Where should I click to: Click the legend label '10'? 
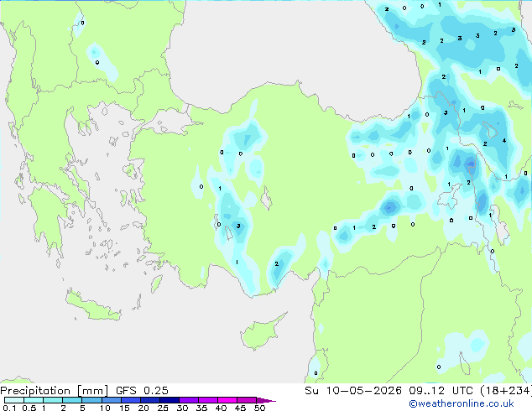click(105, 408)
